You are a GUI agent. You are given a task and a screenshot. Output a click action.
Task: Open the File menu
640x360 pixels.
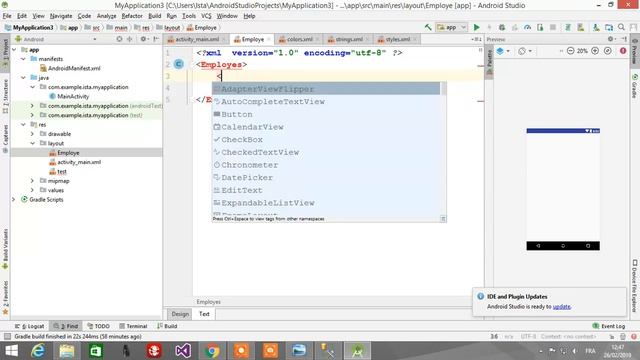tap(7, 16)
